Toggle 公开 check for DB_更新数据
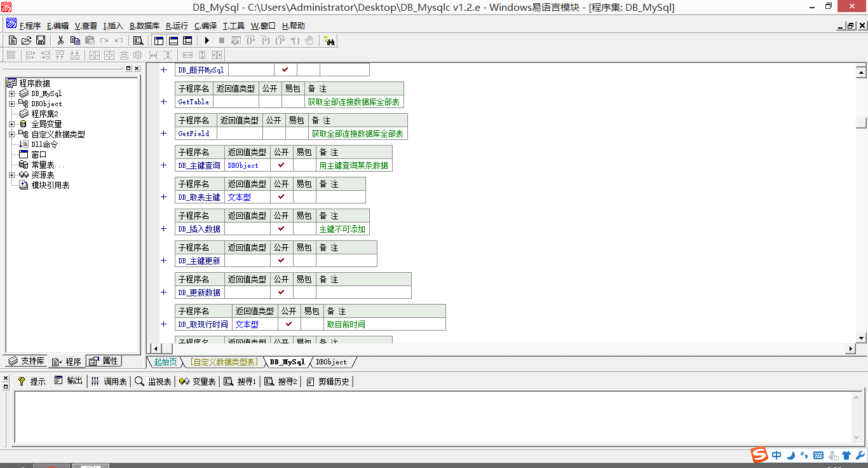 tap(281, 292)
